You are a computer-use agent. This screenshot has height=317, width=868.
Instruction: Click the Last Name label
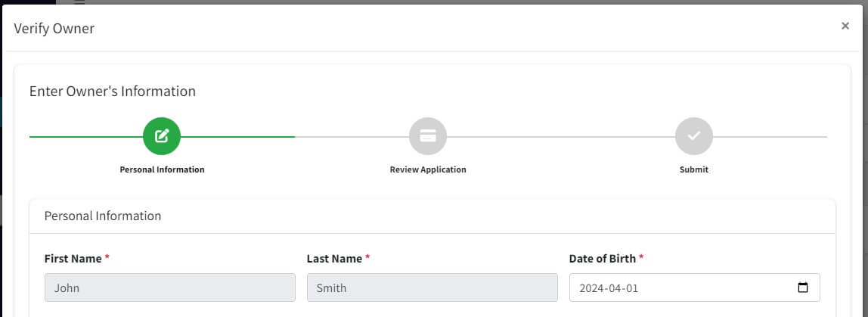(x=334, y=259)
